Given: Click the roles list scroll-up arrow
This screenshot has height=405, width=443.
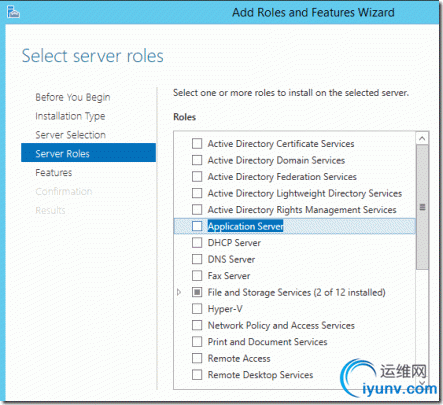Looking at the screenshot, I should [422, 138].
